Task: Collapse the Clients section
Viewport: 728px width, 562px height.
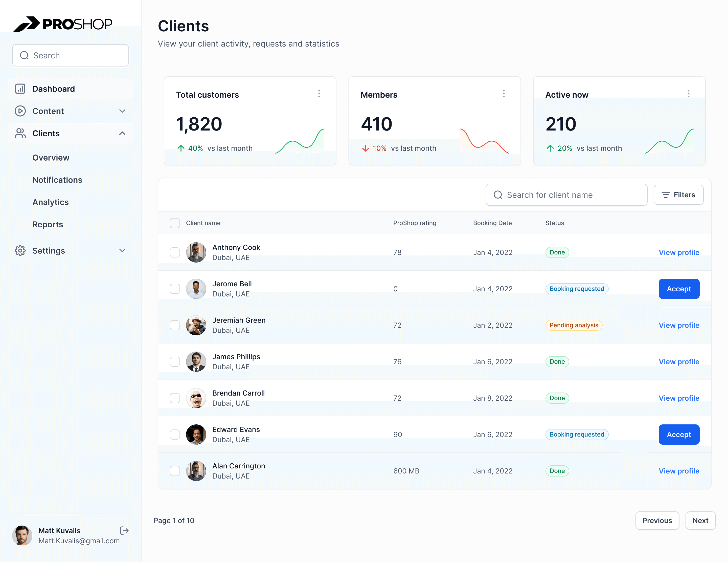Action: click(122, 133)
